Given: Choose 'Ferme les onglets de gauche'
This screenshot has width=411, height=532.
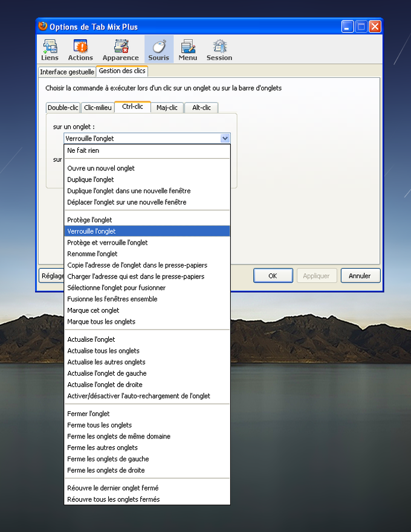Looking at the screenshot, I should 147,459.
